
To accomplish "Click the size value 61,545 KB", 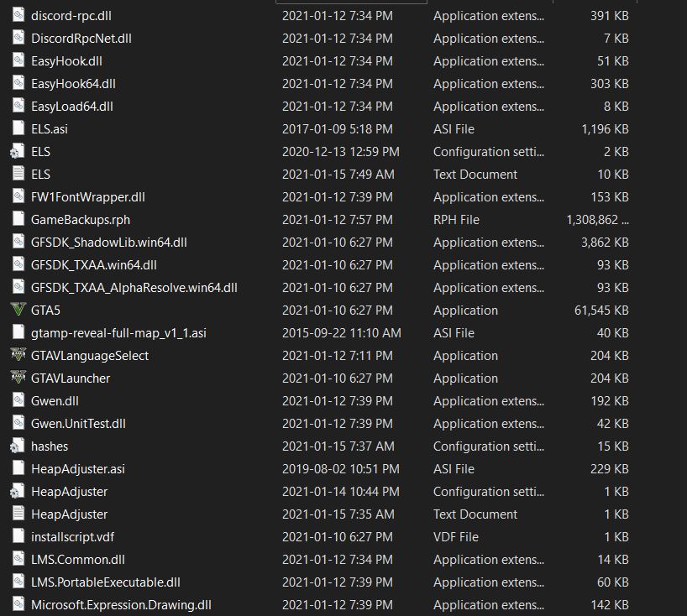I will pyautogui.click(x=601, y=311).
